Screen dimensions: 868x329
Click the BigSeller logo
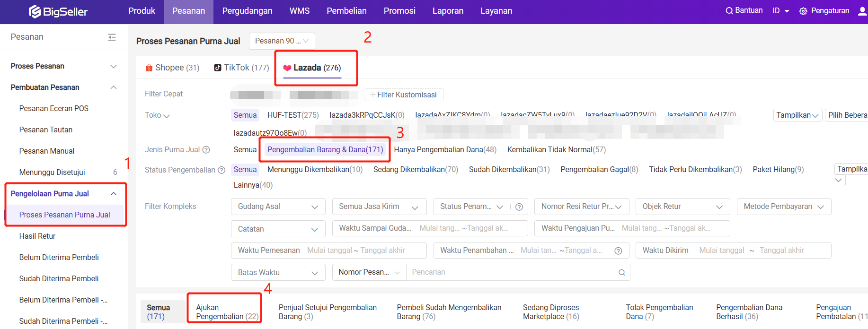click(x=58, y=11)
